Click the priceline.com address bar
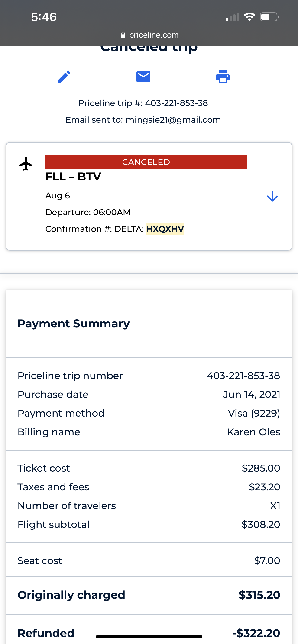298x644 pixels. tap(153, 35)
